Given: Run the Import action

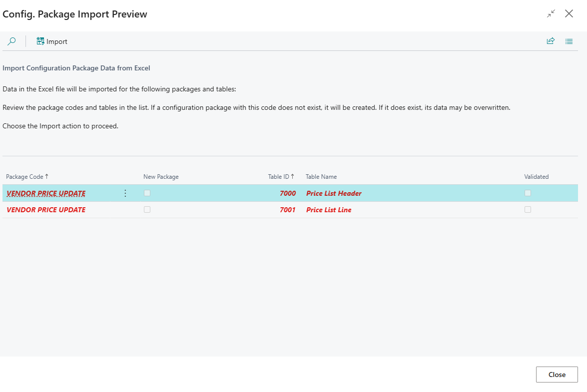Looking at the screenshot, I should 51,41.
